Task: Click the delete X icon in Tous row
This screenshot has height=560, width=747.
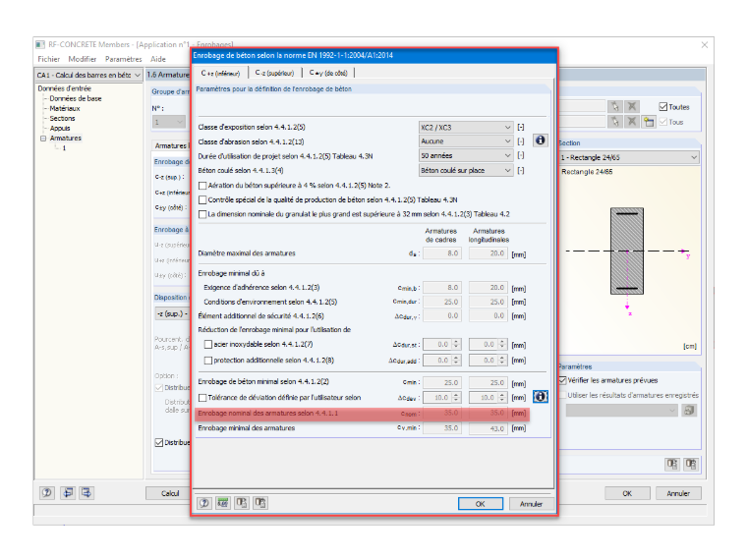Action: pyautogui.click(x=632, y=122)
